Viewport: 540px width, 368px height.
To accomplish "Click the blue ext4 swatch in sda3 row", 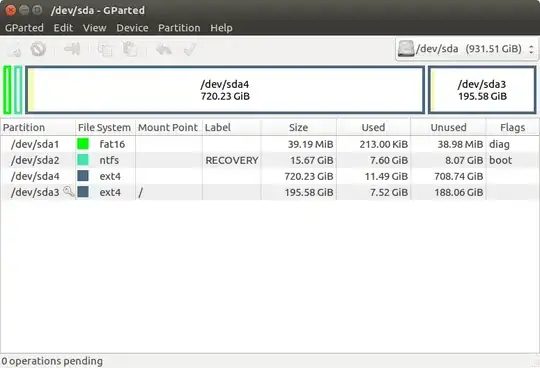I will coord(83,192).
